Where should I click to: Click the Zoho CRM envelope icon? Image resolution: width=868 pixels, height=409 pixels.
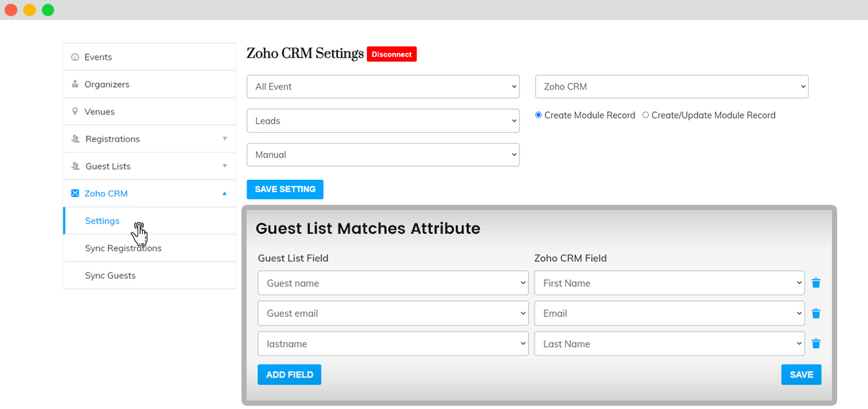coord(75,193)
